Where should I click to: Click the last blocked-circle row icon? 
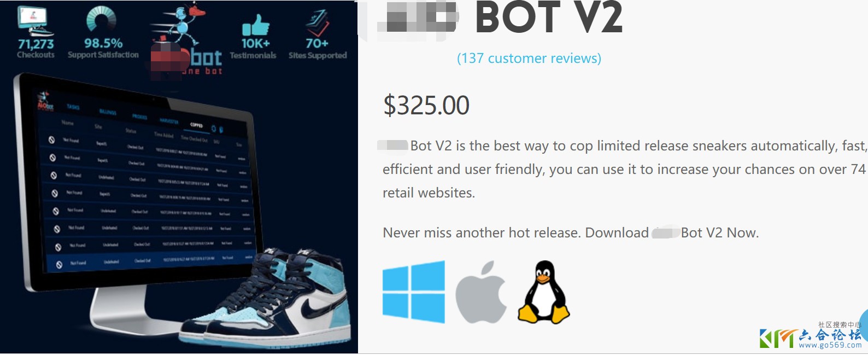coord(59,265)
